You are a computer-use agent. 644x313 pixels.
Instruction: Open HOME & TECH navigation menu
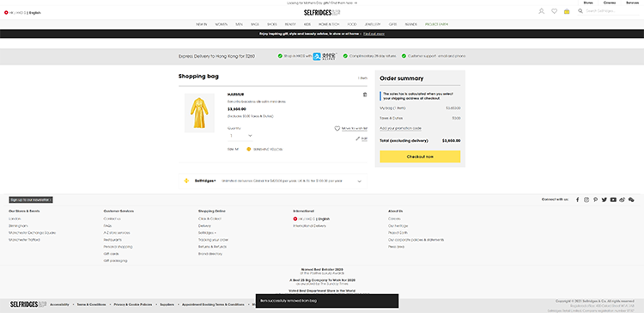point(329,25)
